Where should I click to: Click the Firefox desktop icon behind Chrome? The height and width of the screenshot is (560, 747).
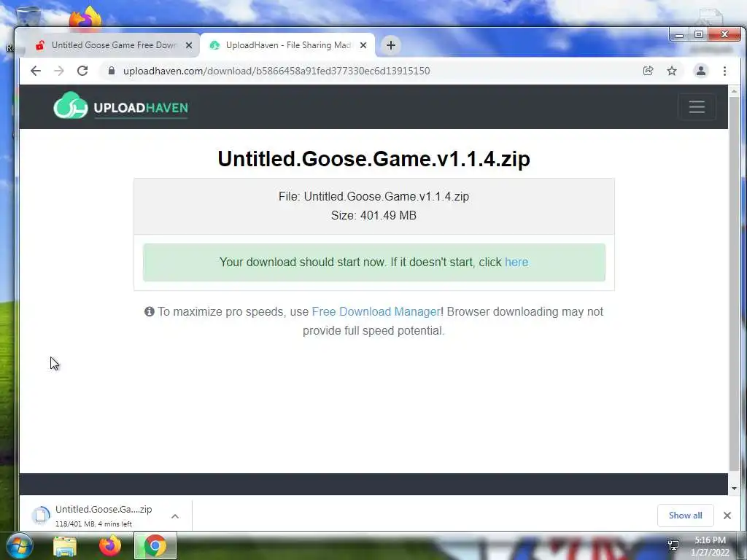point(86,17)
